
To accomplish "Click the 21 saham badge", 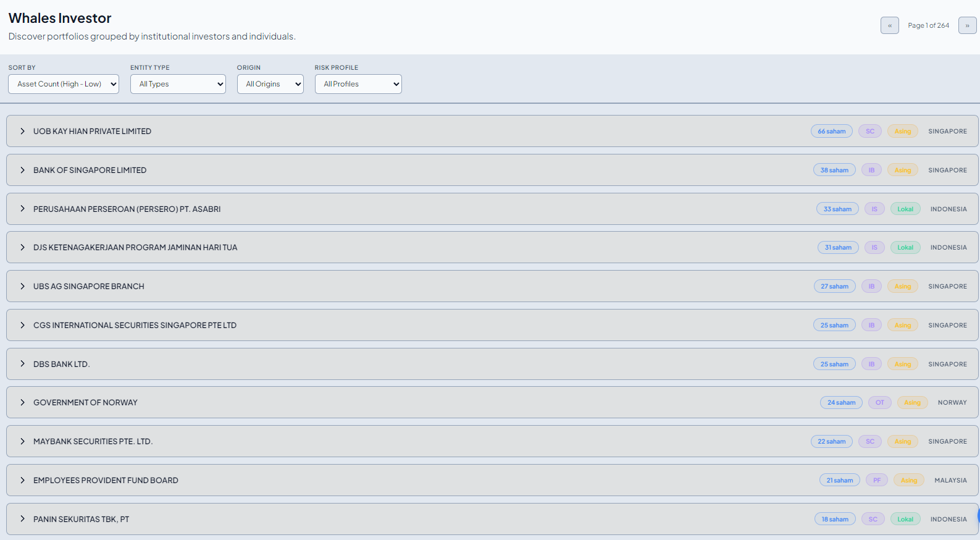I will [x=840, y=480].
